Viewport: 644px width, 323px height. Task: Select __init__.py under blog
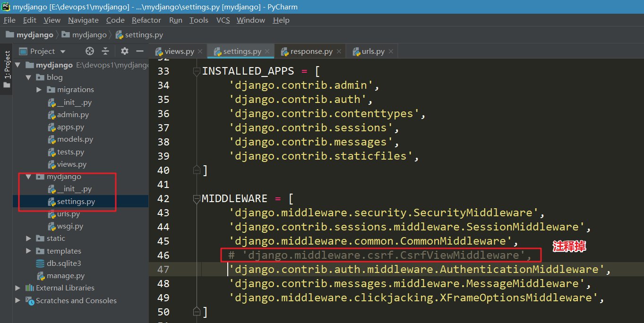click(70, 102)
